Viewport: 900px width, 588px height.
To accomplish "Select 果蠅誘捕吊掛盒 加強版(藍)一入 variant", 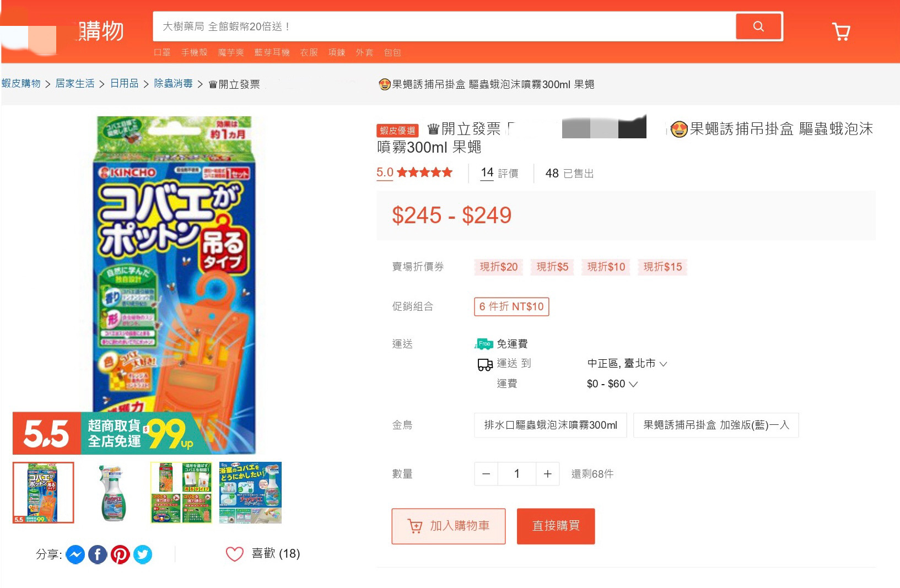I will pos(716,425).
